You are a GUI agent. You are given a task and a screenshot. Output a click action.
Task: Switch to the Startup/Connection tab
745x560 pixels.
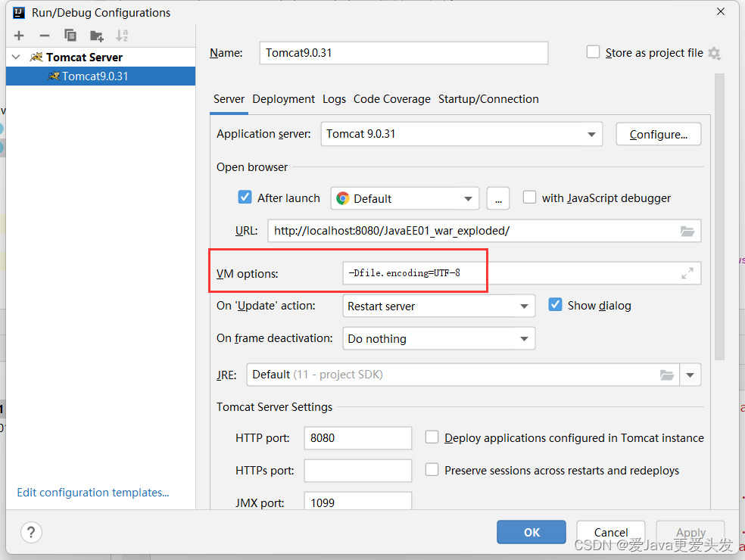pos(488,99)
